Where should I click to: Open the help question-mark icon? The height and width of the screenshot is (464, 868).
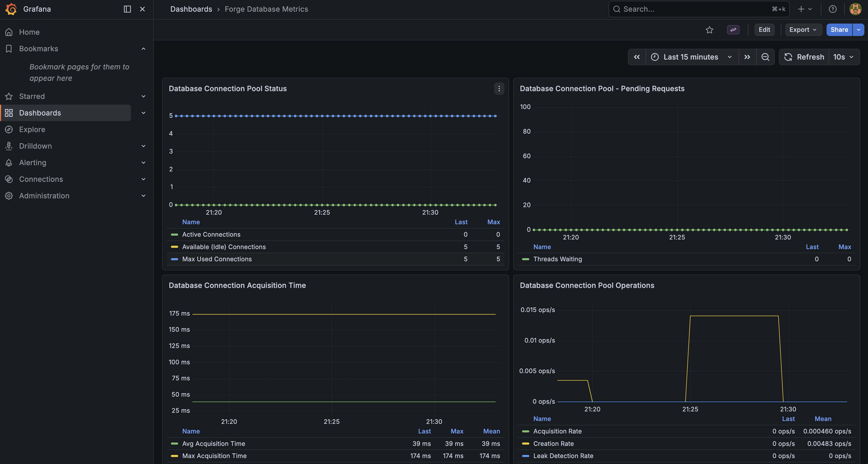click(833, 9)
